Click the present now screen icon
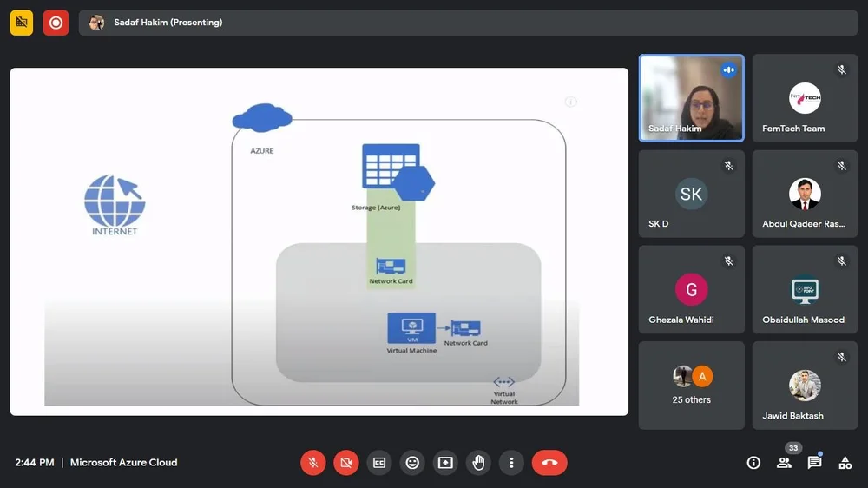 coord(445,463)
